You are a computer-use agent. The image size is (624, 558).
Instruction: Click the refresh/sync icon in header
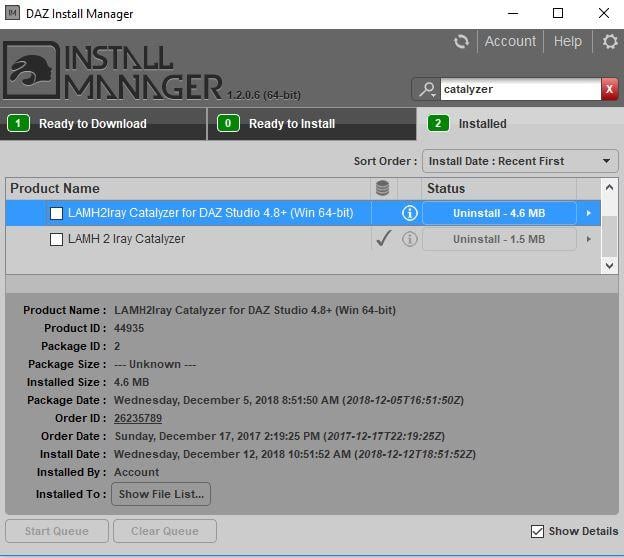tap(461, 41)
